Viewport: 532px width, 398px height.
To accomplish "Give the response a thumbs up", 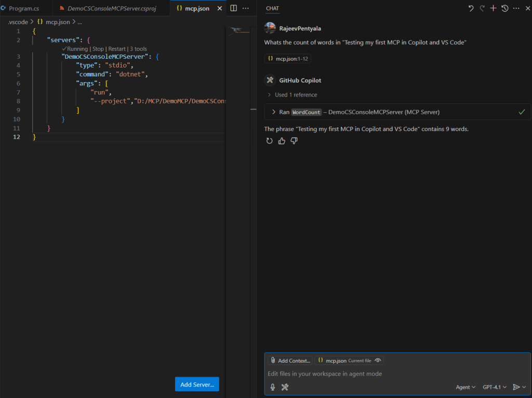I will pyautogui.click(x=282, y=141).
